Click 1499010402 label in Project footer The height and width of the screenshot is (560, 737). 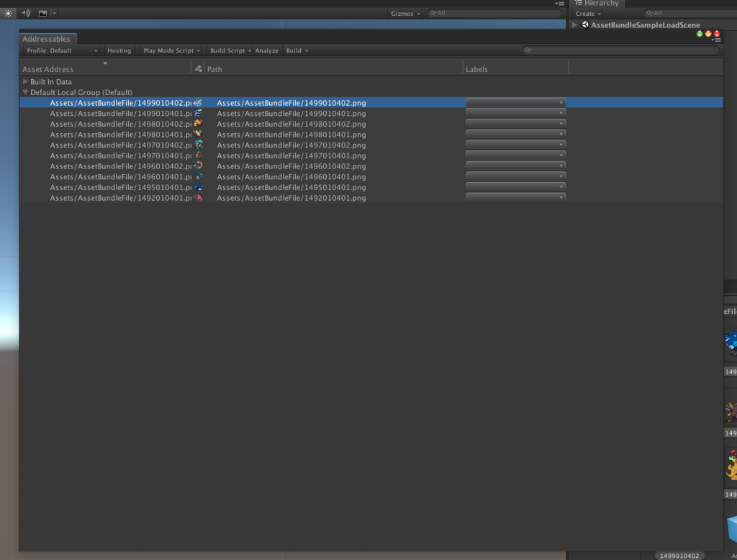point(679,556)
